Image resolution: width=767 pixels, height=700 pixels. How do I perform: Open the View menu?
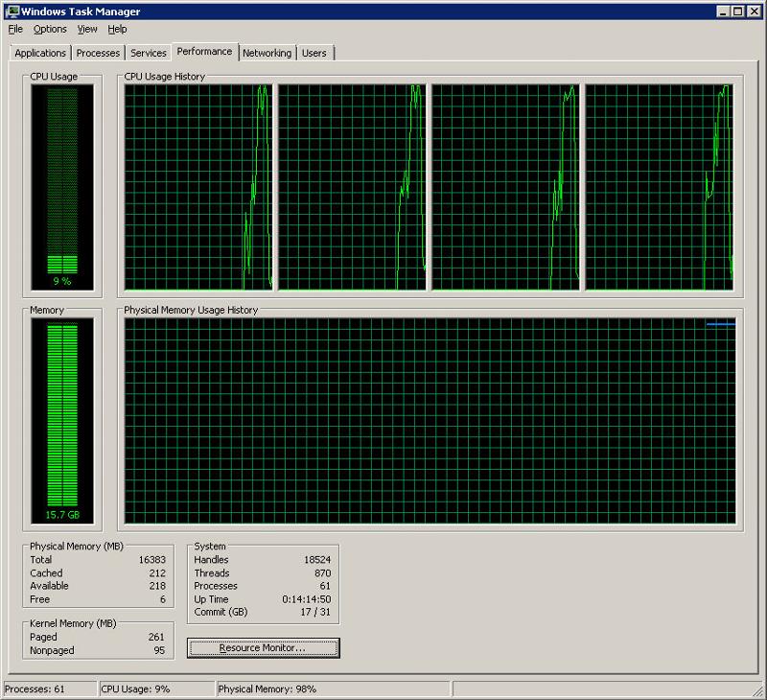(87, 30)
